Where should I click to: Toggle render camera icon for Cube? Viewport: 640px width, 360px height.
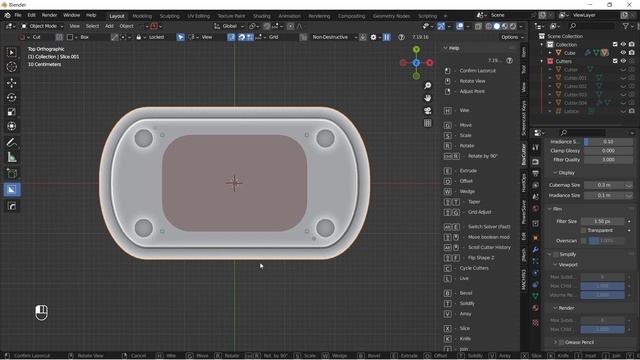[x=632, y=53]
